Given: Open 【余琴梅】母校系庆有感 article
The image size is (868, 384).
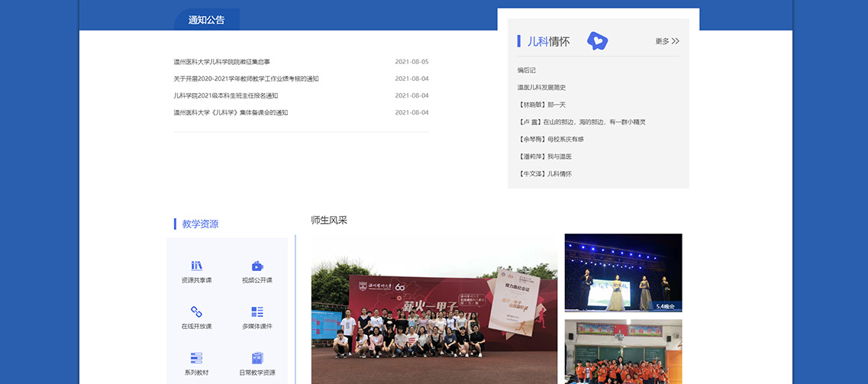Looking at the screenshot, I should 550,139.
